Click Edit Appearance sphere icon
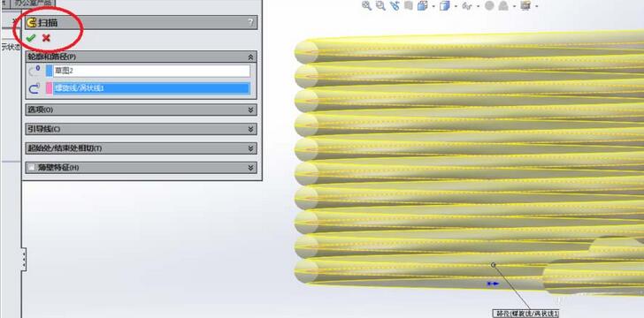Screen dimensions: 644x318 pos(488,6)
